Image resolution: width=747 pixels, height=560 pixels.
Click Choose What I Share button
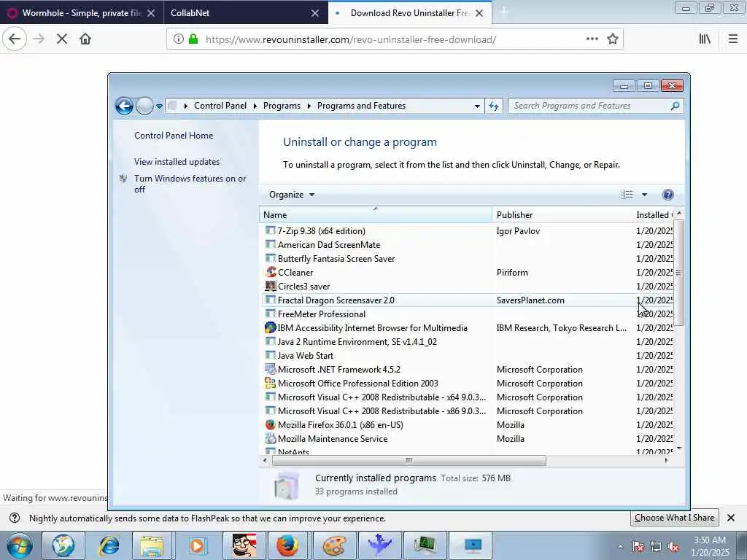(x=674, y=518)
